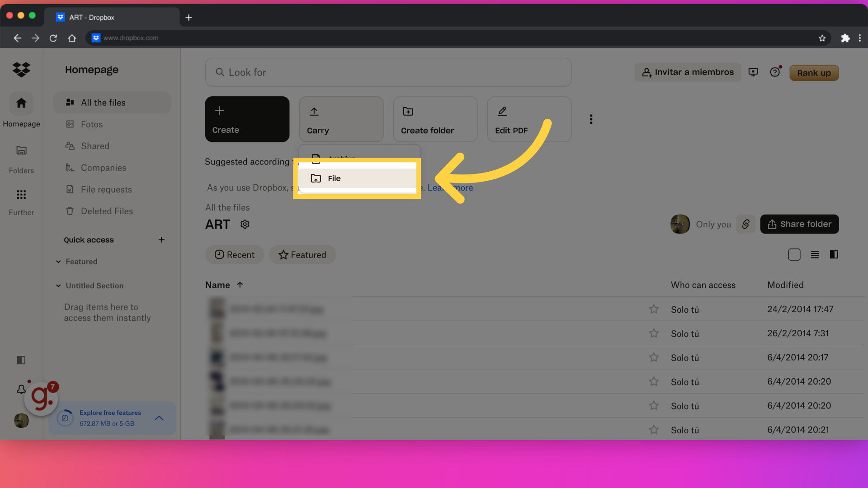Click the ART folder settings gear icon
868x488 pixels.
[245, 224]
